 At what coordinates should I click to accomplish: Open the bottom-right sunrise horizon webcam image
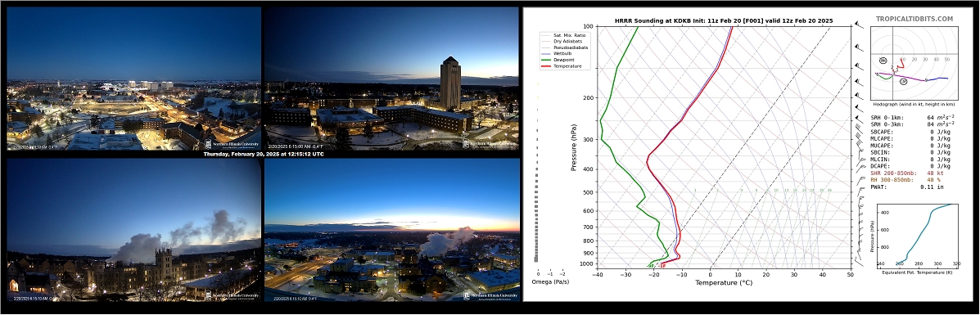392,230
